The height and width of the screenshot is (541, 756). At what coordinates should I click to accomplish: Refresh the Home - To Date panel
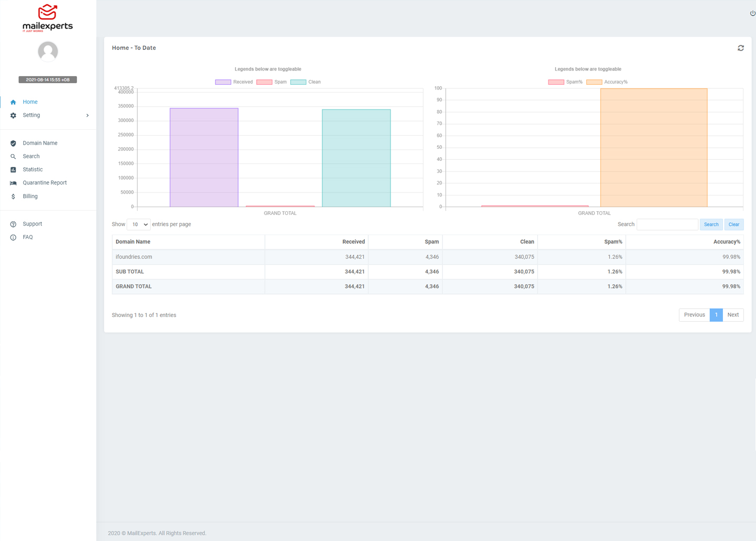pos(740,48)
